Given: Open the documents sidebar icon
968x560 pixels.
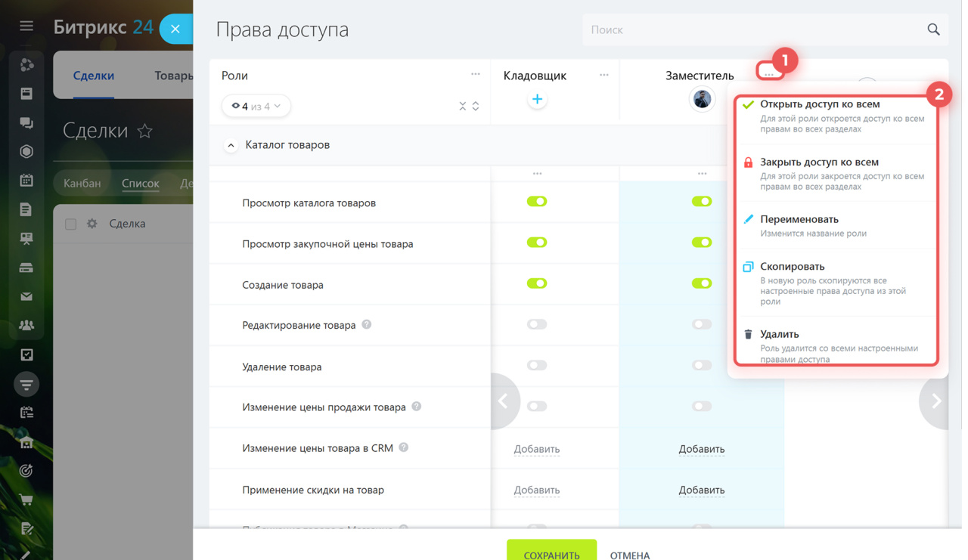Looking at the screenshot, I should click(26, 209).
